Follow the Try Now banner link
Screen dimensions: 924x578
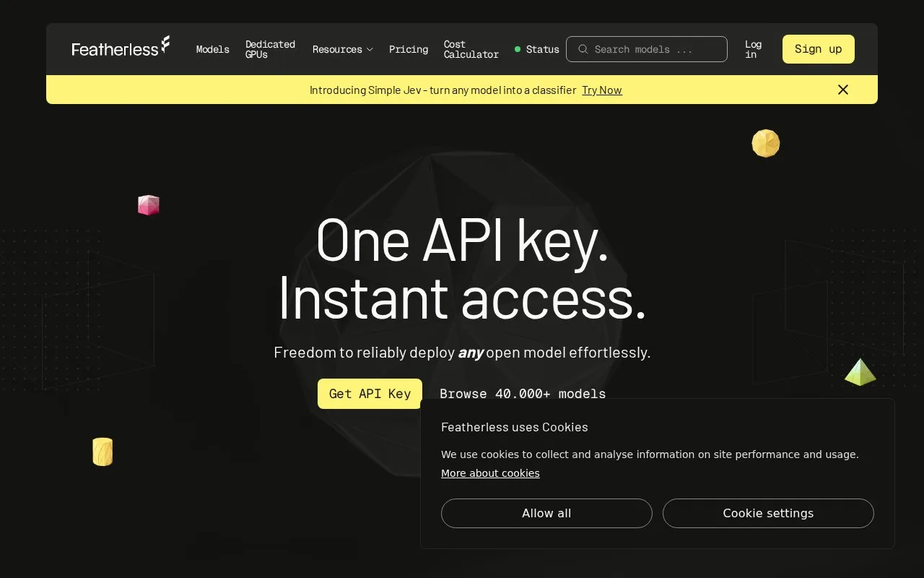602,90
